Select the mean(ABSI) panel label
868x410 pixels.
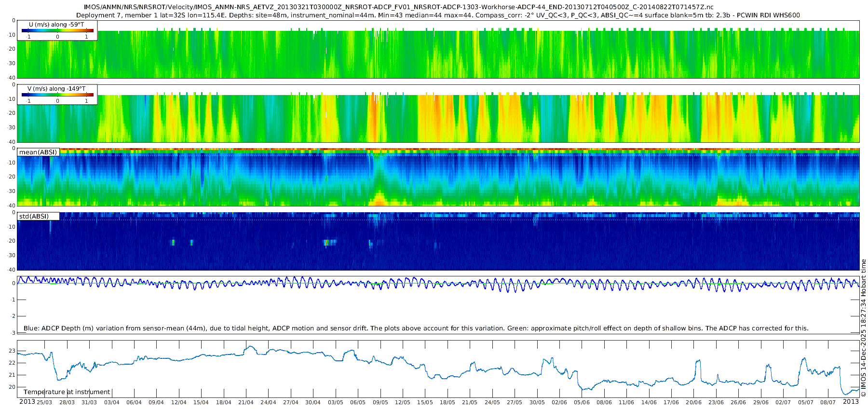pos(38,152)
